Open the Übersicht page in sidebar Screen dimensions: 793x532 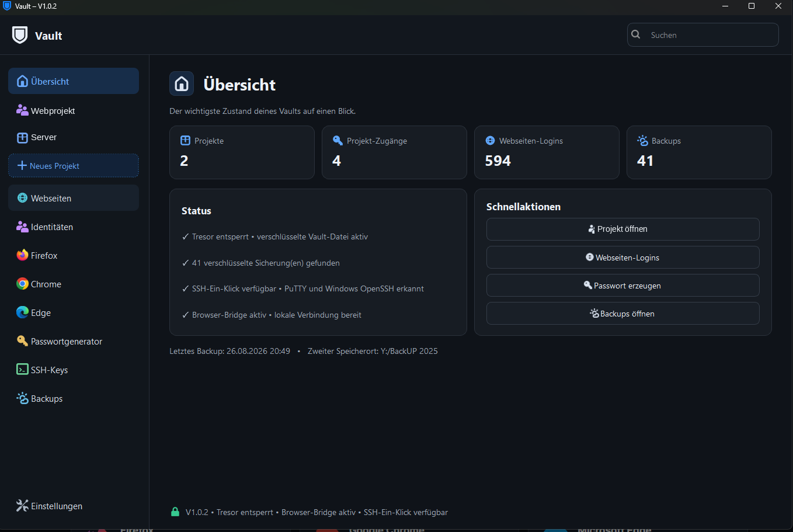click(x=74, y=81)
